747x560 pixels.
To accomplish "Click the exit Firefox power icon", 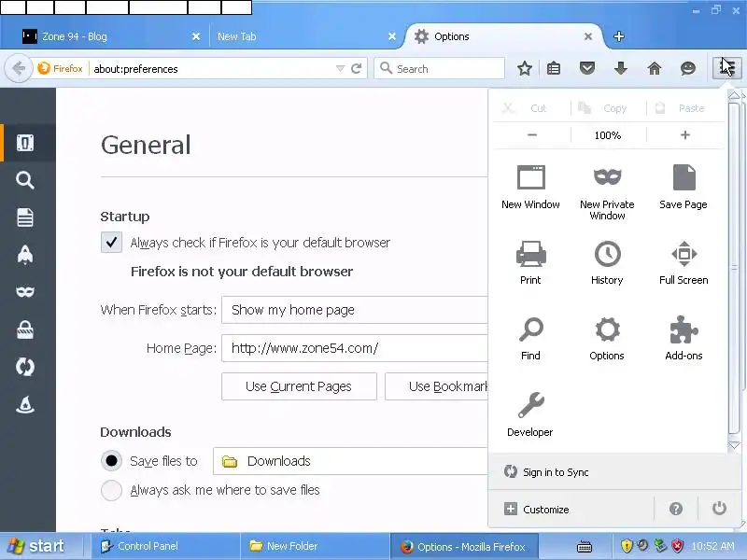I will click(719, 509).
